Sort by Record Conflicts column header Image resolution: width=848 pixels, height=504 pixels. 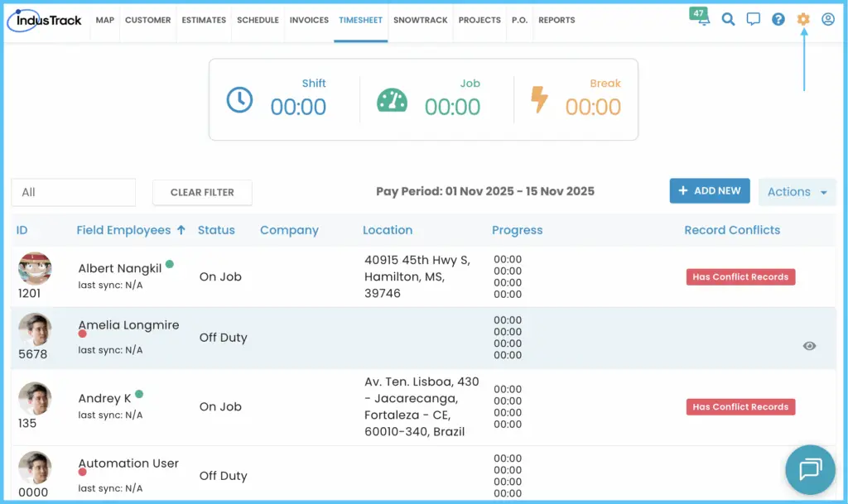[x=732, y=230]
